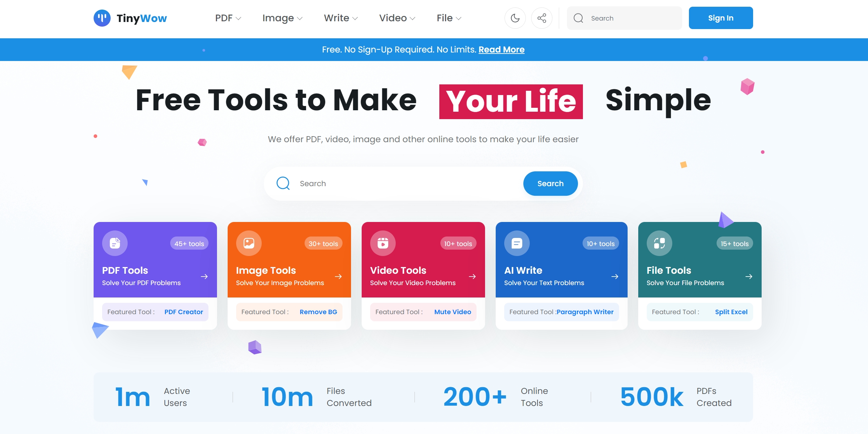Click the featured PDF Creator tool link
This screenshot has height=434, width=868.
click(184, 312)
